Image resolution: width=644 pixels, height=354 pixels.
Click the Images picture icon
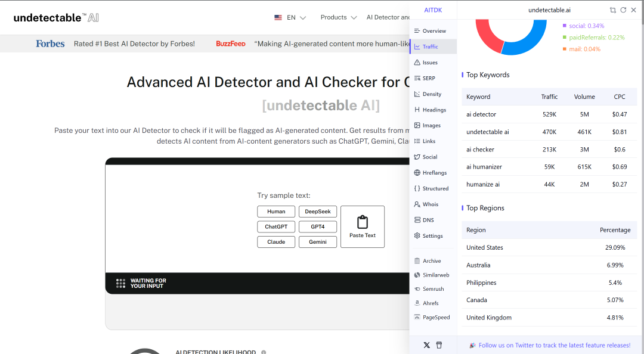(417, 125)
